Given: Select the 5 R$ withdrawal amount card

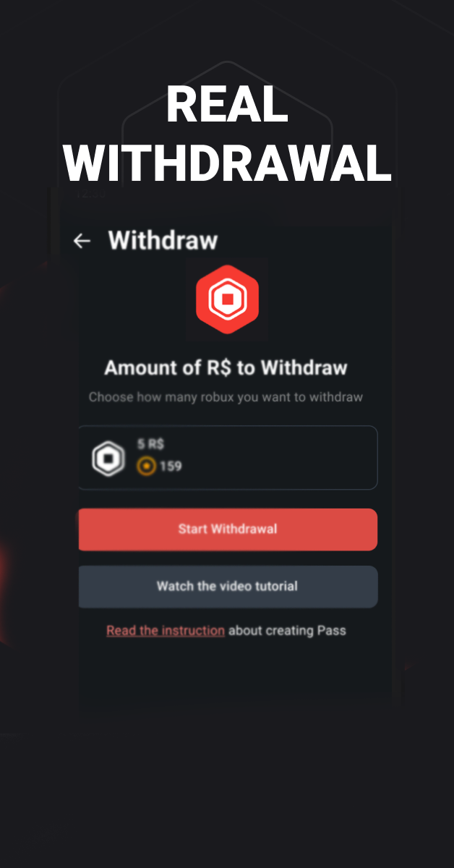Looking at the screenshot, I should coord(228,458).
